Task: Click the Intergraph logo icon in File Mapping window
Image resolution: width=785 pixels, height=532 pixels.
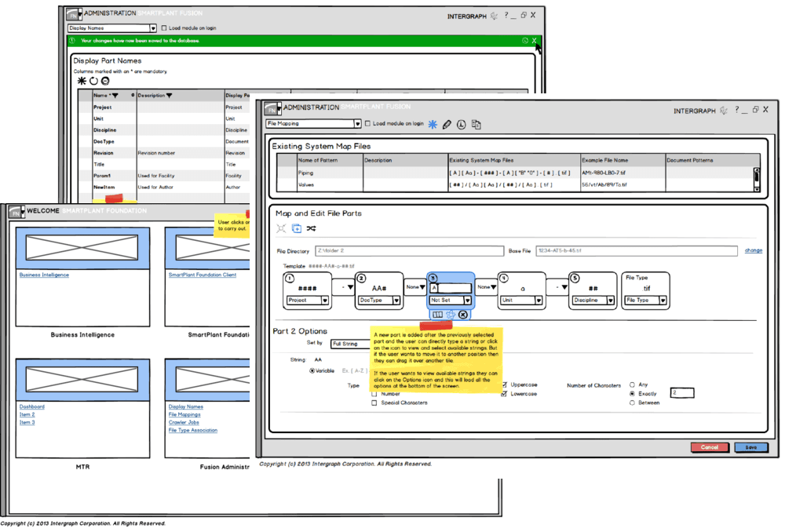Action: pyautogui.click(x=724, y=111)
